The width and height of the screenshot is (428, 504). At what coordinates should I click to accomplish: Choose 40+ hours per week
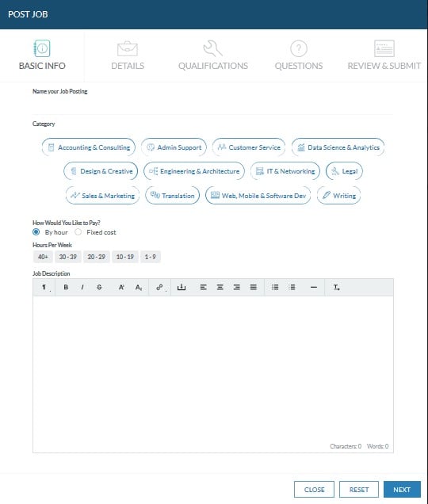click(x=43, y=257)
